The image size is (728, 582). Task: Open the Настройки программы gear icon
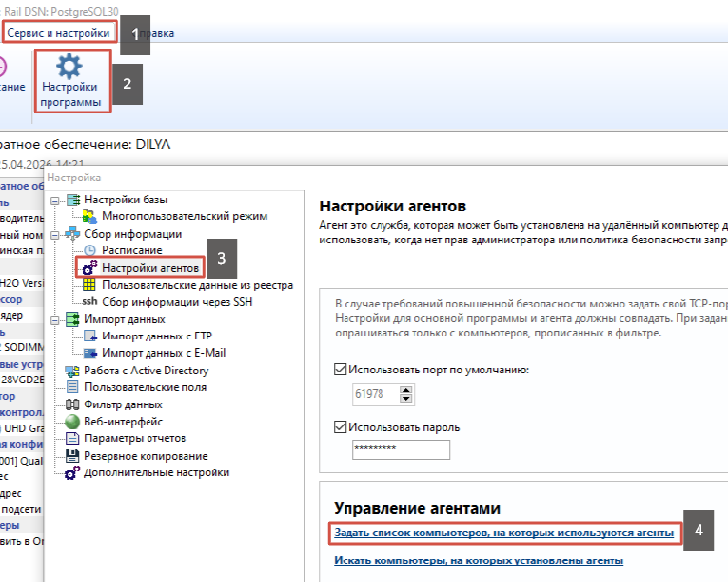[x=70, y=66]
